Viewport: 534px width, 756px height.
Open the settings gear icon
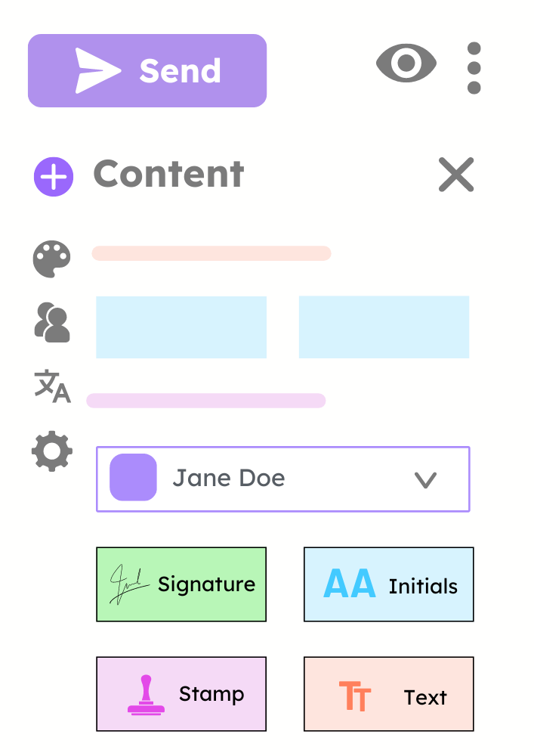52,452
